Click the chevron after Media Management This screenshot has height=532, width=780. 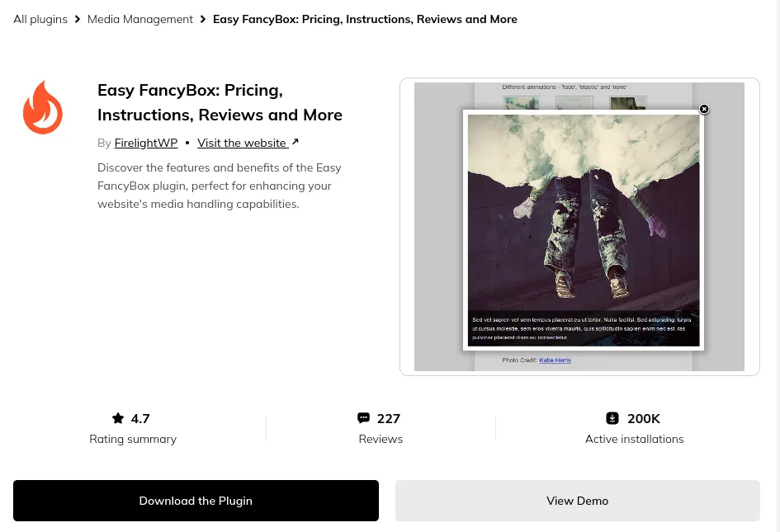pos(203,19)
